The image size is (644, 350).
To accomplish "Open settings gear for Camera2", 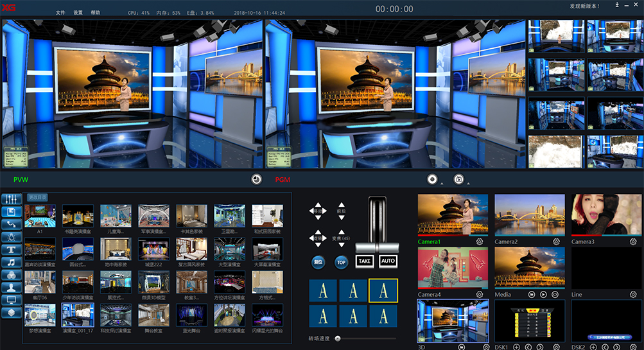I will pos(557,242).
